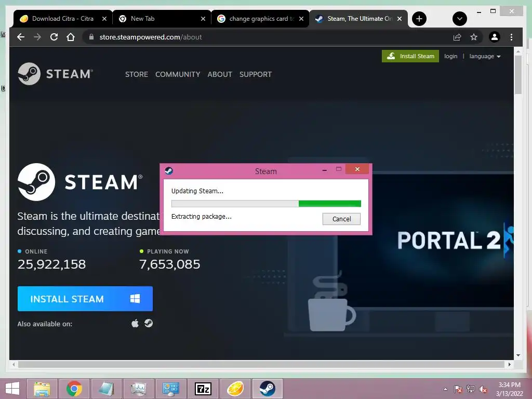Click the address bar URL field
The height and width of the screenshot is (399, 532).
(264, 37)
